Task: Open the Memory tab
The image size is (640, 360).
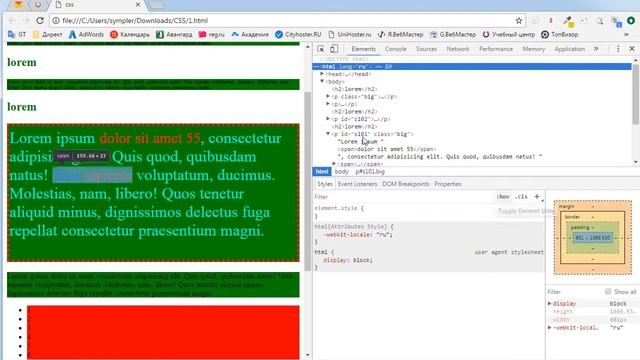Action: coord(534,49)
